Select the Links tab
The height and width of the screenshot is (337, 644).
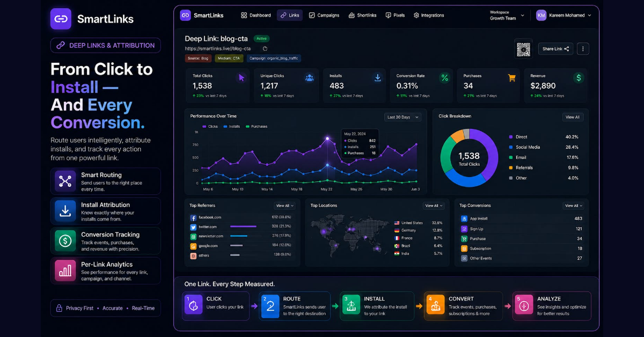tap(290, 15)
